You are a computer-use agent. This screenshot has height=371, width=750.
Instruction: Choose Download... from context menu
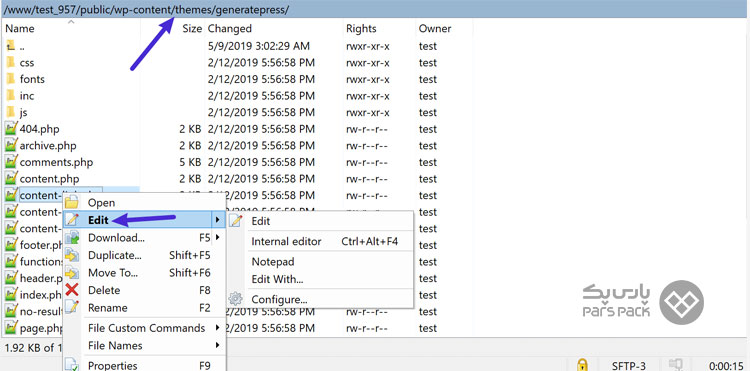116,238
